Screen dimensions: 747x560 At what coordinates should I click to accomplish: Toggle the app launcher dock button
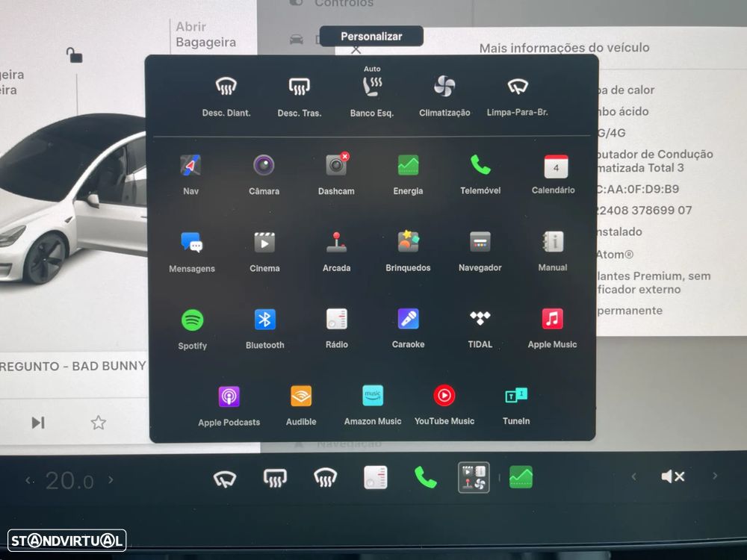tap(474, 477)
